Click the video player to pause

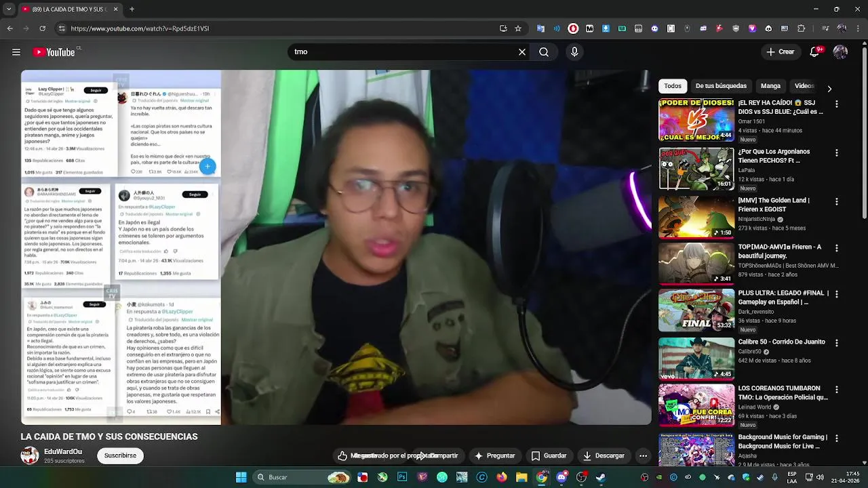336,247
